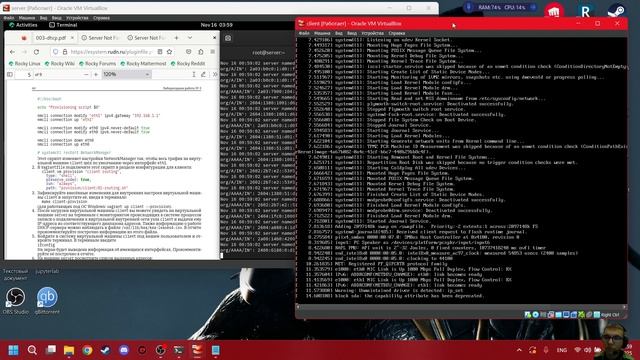Close the 003-dhcp.pdf tab
This screenshot has width=640, height=360.
tap(72, 38)
